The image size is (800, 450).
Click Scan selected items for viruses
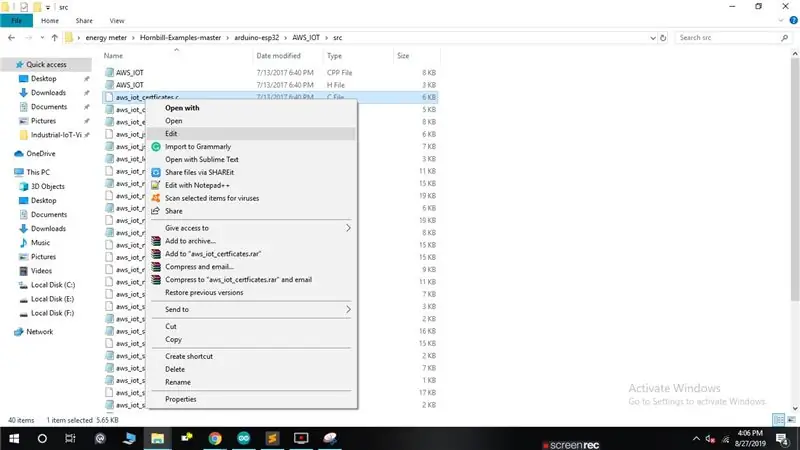[x=212, y=198]
